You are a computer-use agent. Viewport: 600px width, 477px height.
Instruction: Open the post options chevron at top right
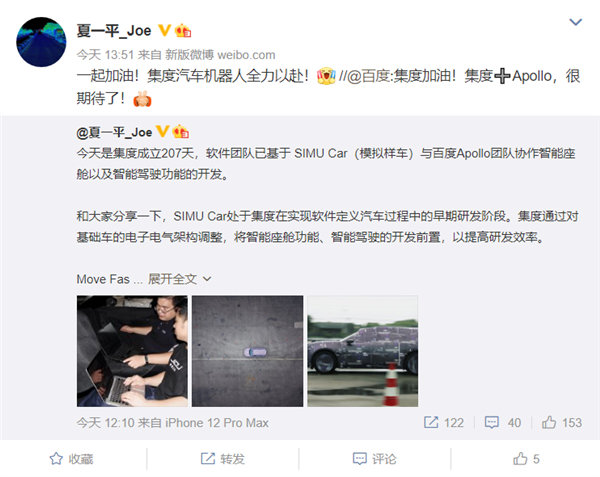(x=576, y=22)
